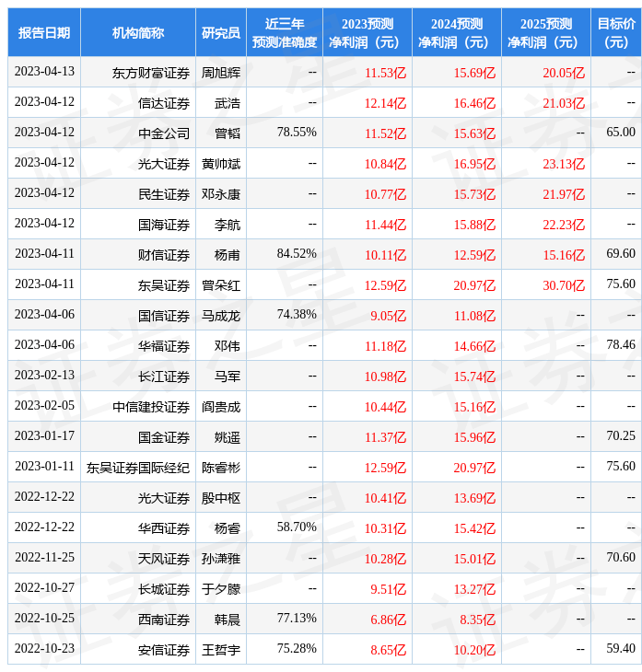Click the target price 70.25
This screenshot has width=642, height=672.
[x=621, y=435]
